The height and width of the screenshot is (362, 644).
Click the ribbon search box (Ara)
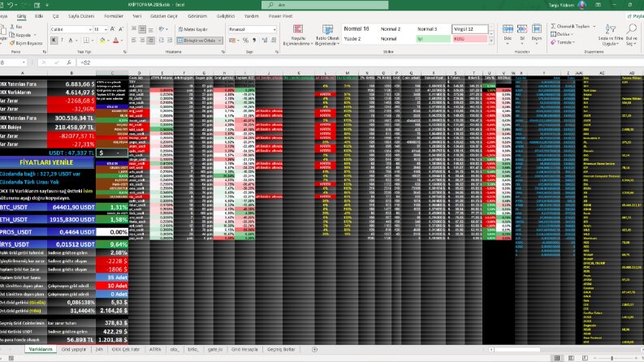325,5
